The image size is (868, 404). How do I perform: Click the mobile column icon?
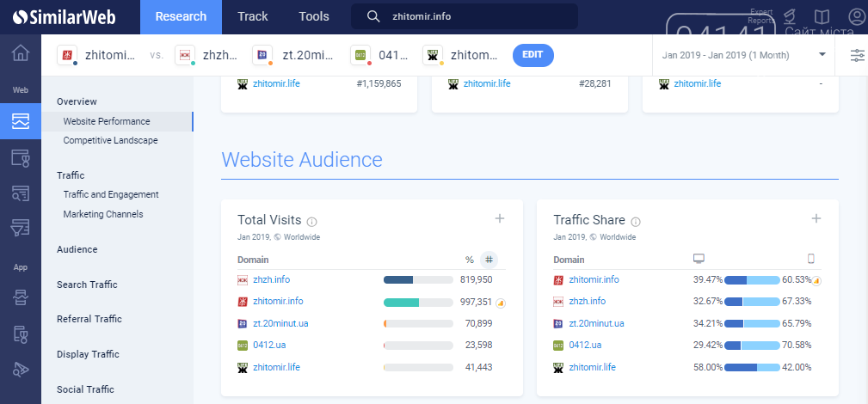[x=811, y=259]
